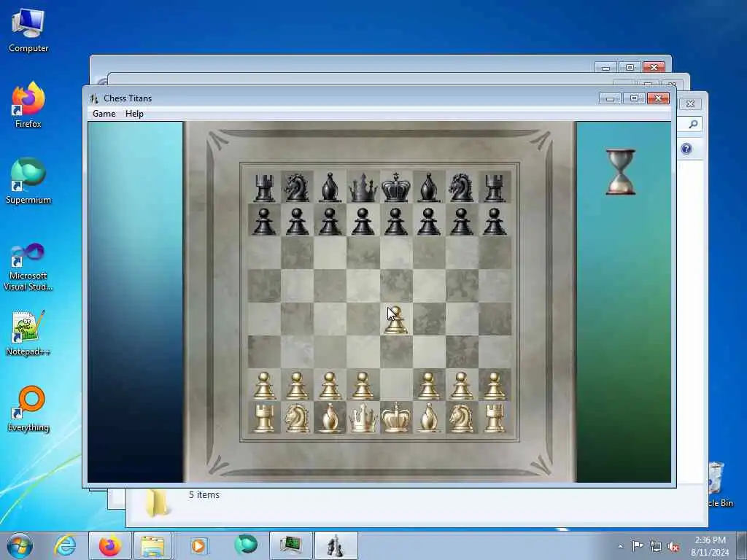Select the white pawn advanced to e4
747x560 pixels.
click(396, 320)
